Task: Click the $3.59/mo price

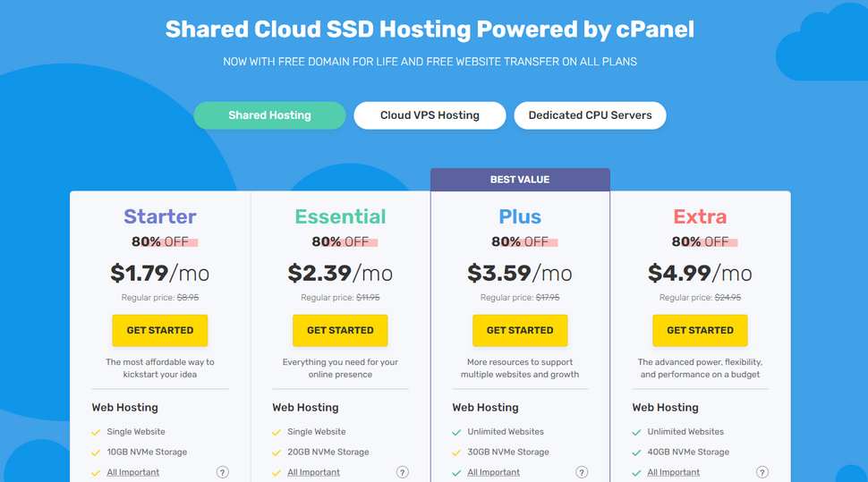Action: point(520,273)
